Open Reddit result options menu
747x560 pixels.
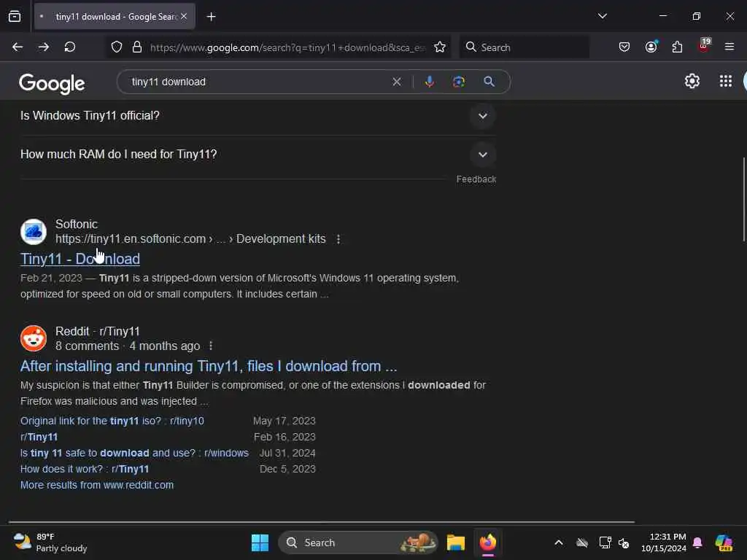coord(211,346)
